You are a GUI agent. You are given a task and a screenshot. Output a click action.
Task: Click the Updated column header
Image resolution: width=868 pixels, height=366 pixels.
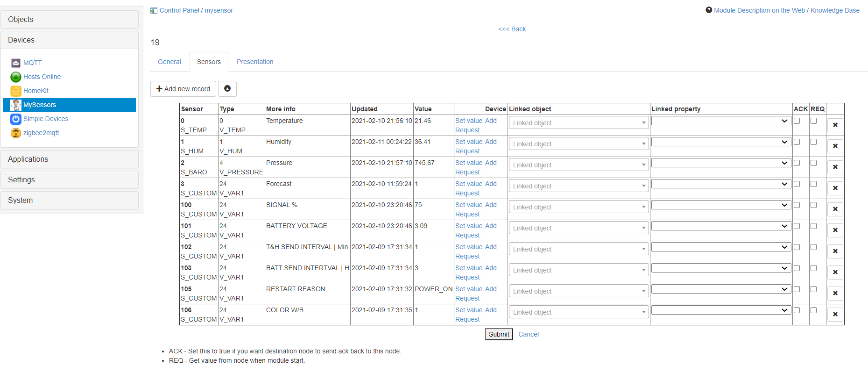pos(365,109)
